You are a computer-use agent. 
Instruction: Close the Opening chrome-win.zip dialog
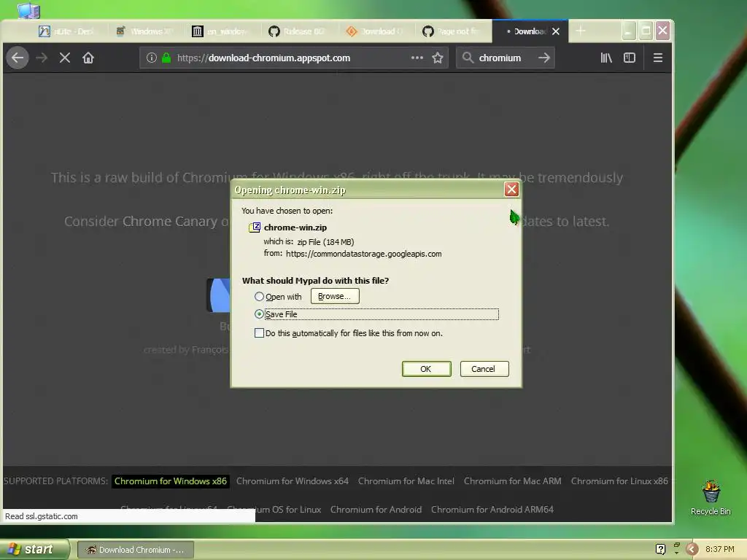[511, 190]
